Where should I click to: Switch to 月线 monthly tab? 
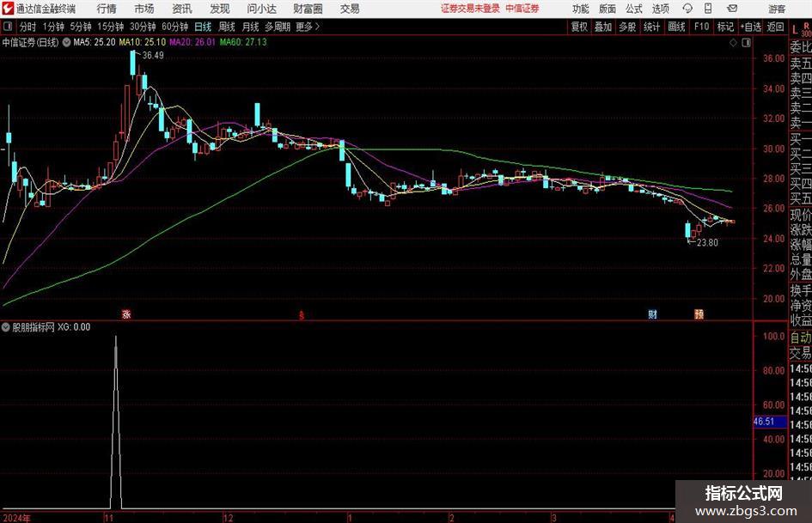click(250, 27)
